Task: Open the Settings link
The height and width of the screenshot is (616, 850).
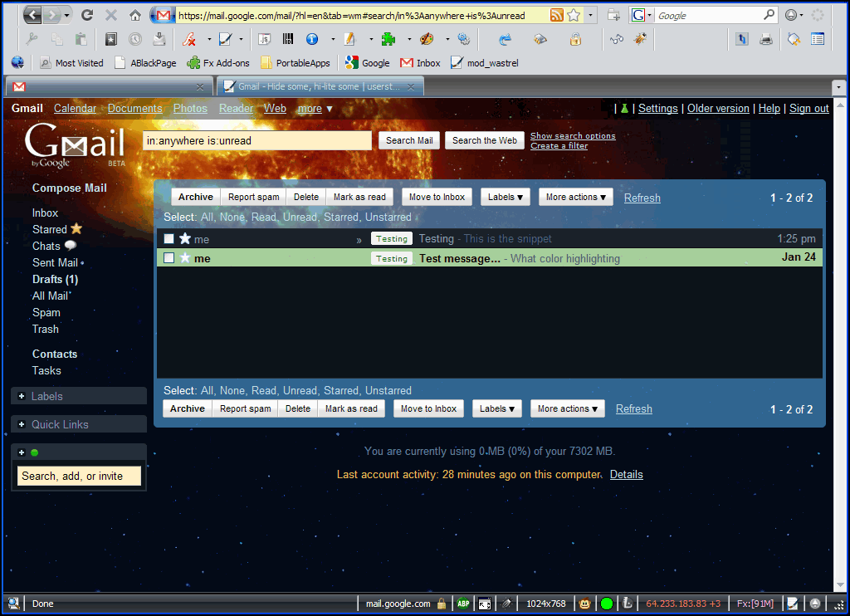Action: point(658,109)
